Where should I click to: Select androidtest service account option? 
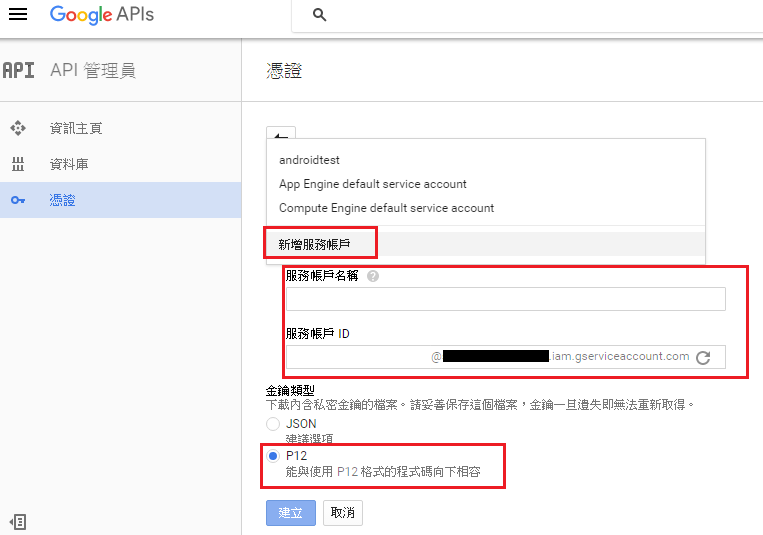[486, 160]
